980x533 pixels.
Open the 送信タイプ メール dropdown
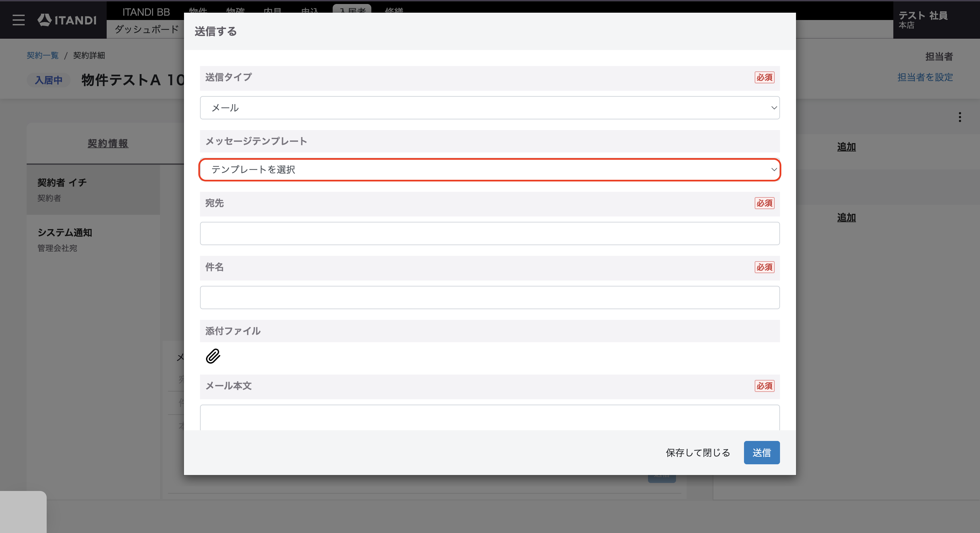click(x=490, y=108)
